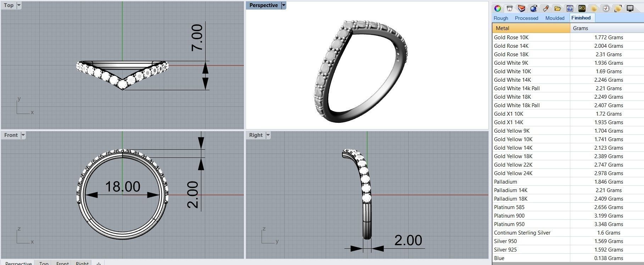Open the color wheel panel tab
The width and height of the screenshot is (644, 265).
coord(498,8)
